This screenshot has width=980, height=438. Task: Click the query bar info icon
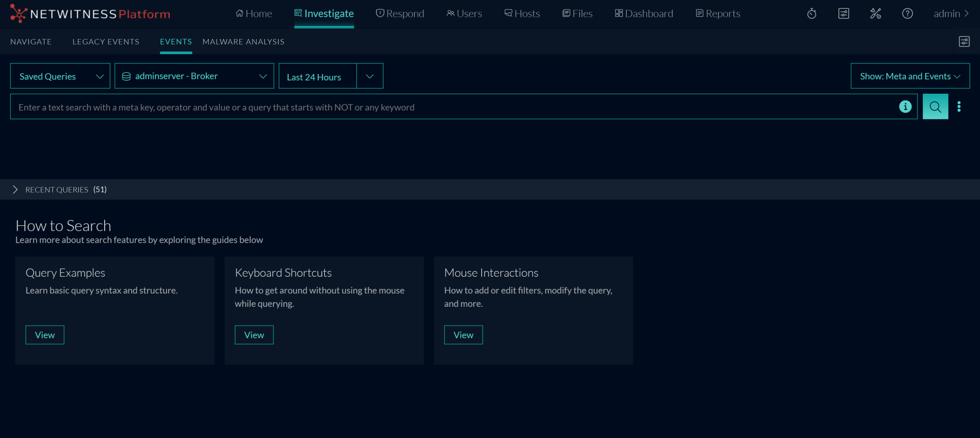tap(905, 107)
